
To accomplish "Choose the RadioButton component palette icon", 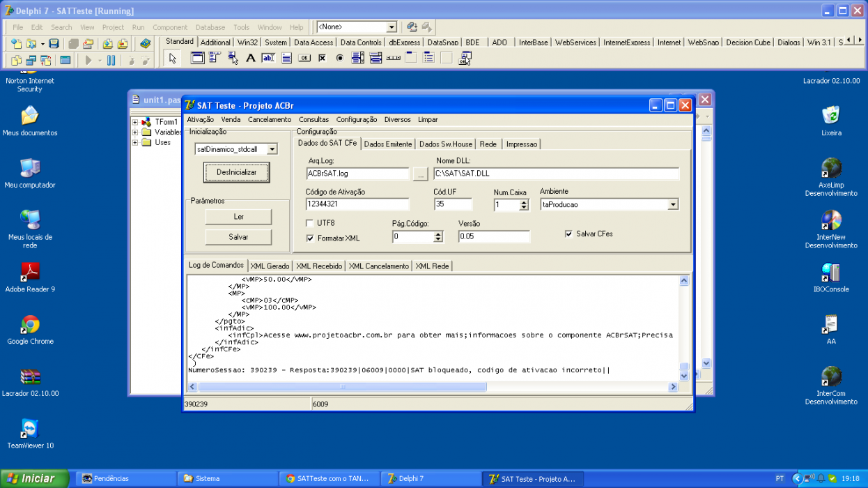I will click(x=340, y=59).
